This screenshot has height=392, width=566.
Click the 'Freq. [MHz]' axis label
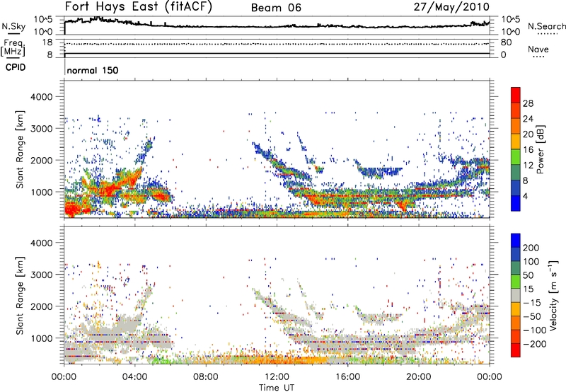(13, 48)
